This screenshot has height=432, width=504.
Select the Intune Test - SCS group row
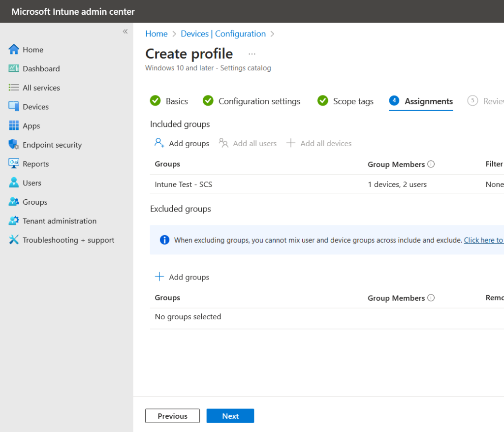[184, 185]
